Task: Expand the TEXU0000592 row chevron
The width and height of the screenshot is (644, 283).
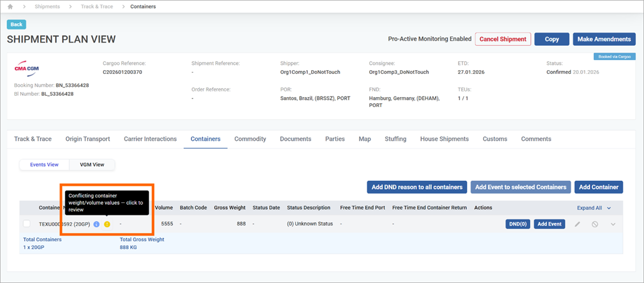Action: pos(613,224)
